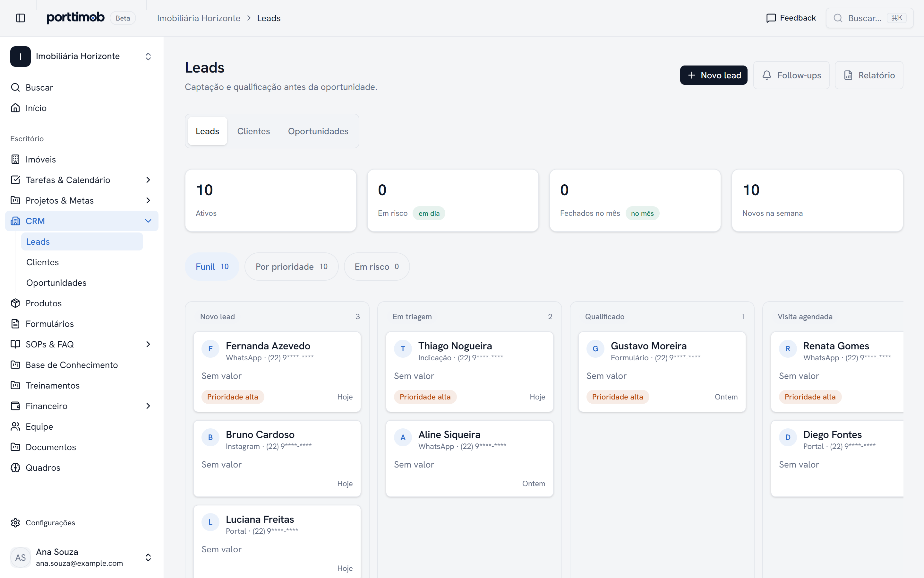Switch to the Clientes tab
924x578 pixels.
[253, 131]
